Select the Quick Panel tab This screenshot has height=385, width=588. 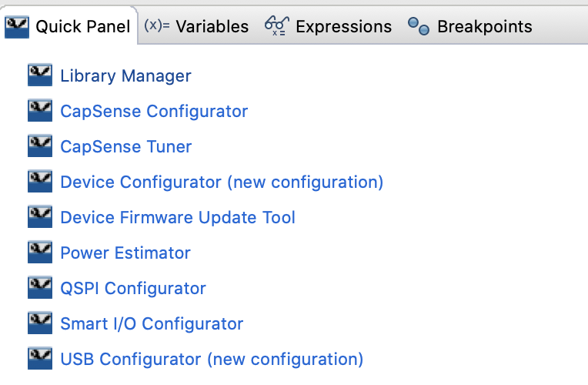(x=68, y=27)
